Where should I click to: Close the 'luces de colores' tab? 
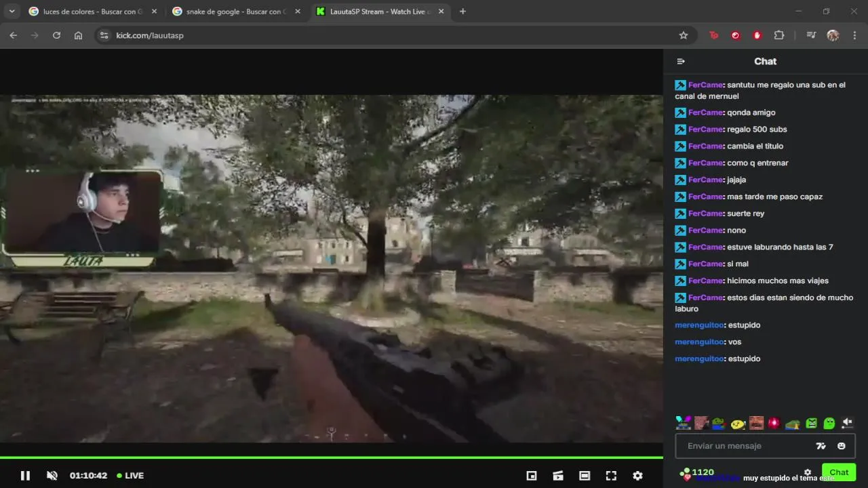pyautogui.click(x=154, y=12)
